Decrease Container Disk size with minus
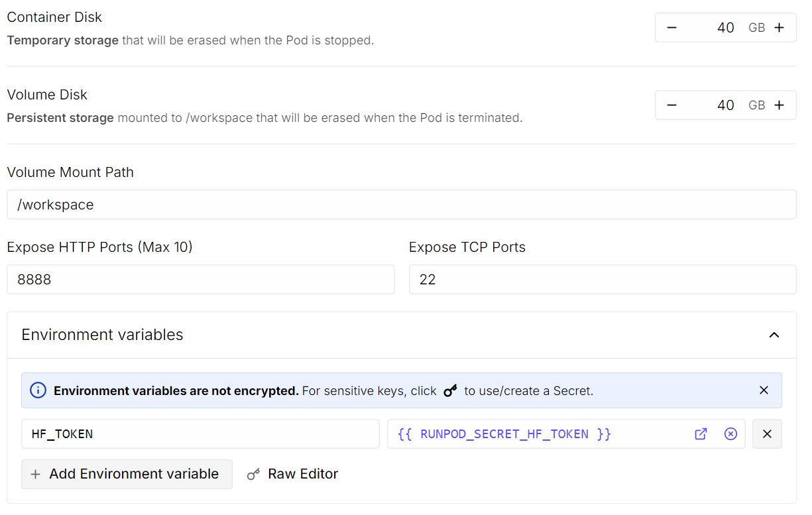The height and width of the screenshot is (515, 812). click(x=671, y=28)
